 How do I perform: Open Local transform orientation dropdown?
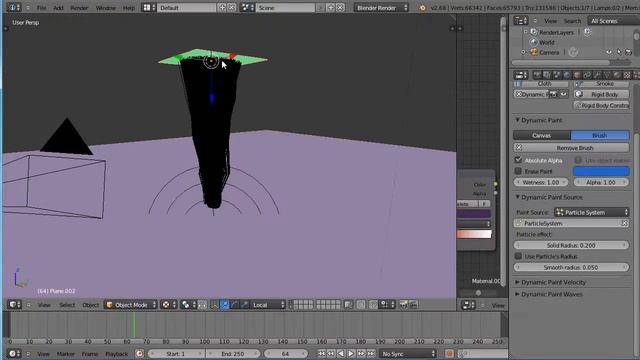(x=268, y=304)
